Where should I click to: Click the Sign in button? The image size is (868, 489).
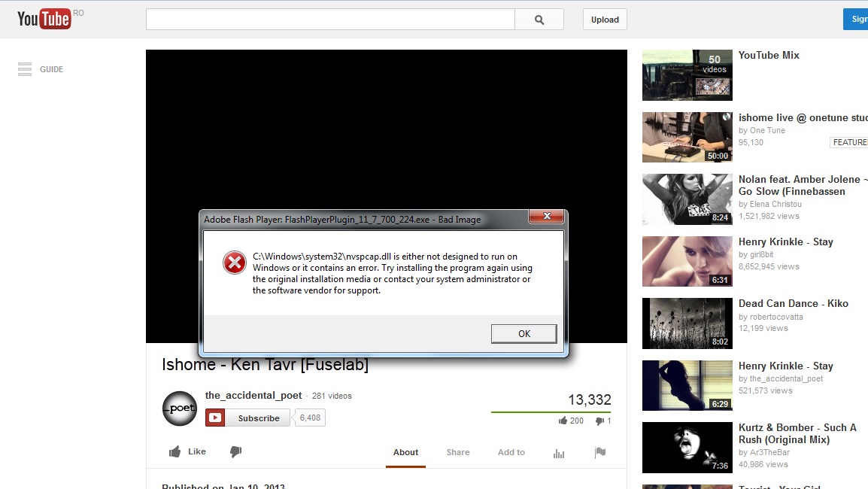(857, 19)
